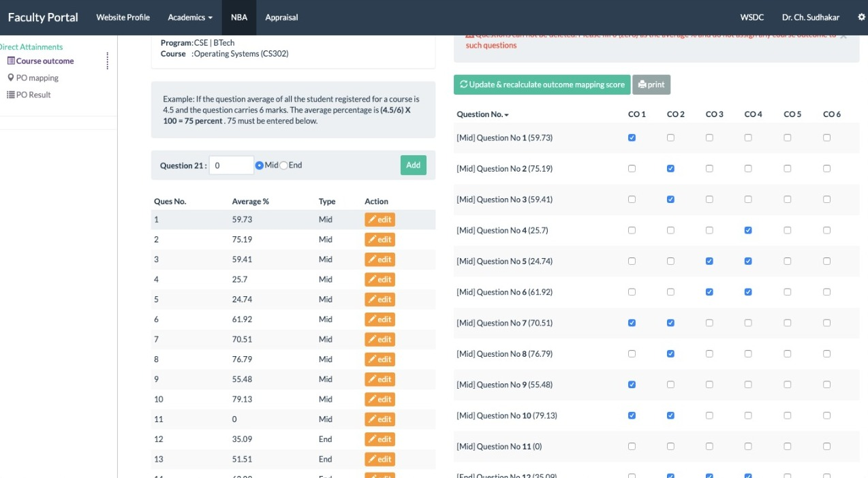Click the PO mapping pin icon

[x=11, y=78]
